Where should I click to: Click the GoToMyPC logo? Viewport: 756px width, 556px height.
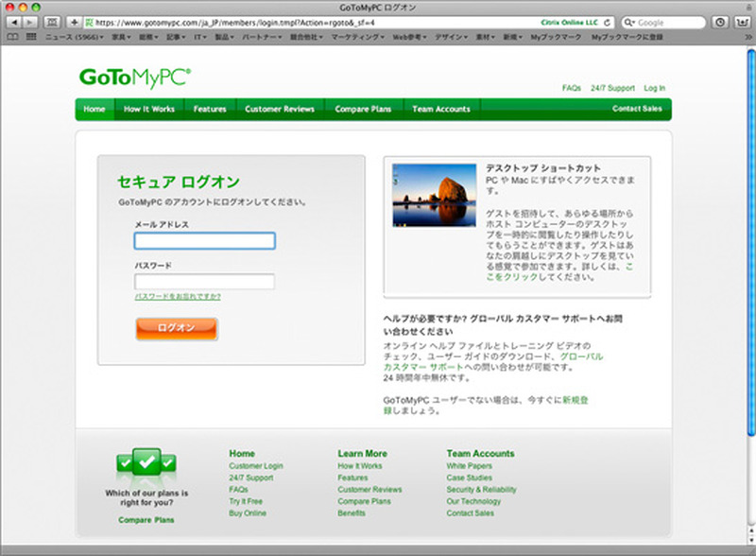click(x=134, y=78)
